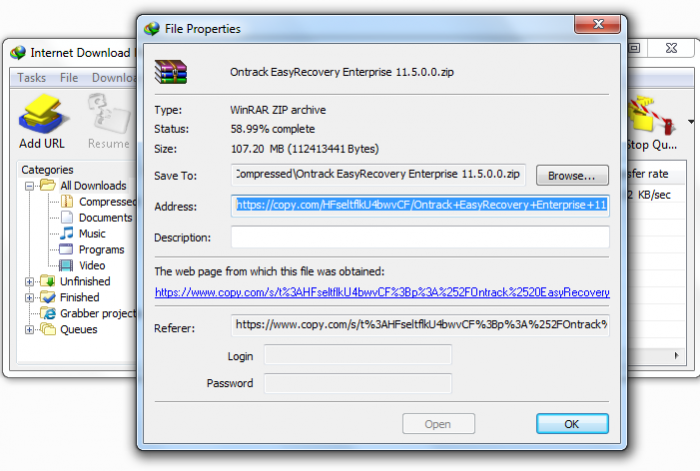
Task: Select the Video category icon
Action: pyautogui.click(x=66, y=265)
